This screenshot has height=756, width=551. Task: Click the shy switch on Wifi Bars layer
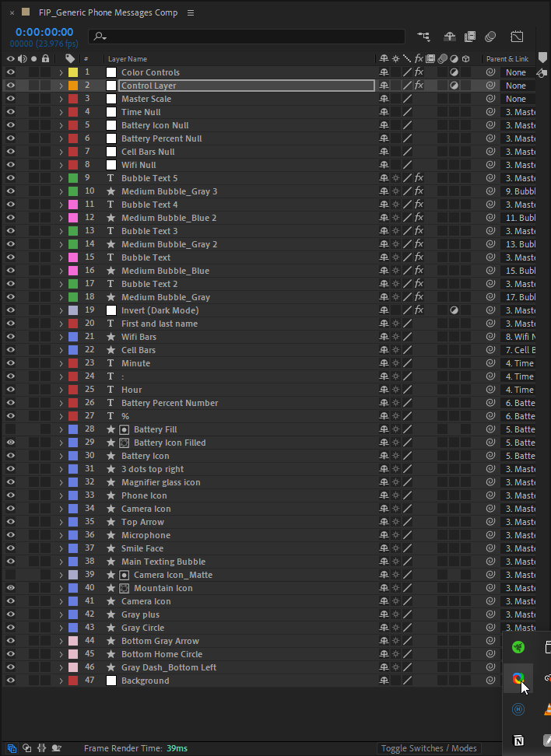point(384,337)
